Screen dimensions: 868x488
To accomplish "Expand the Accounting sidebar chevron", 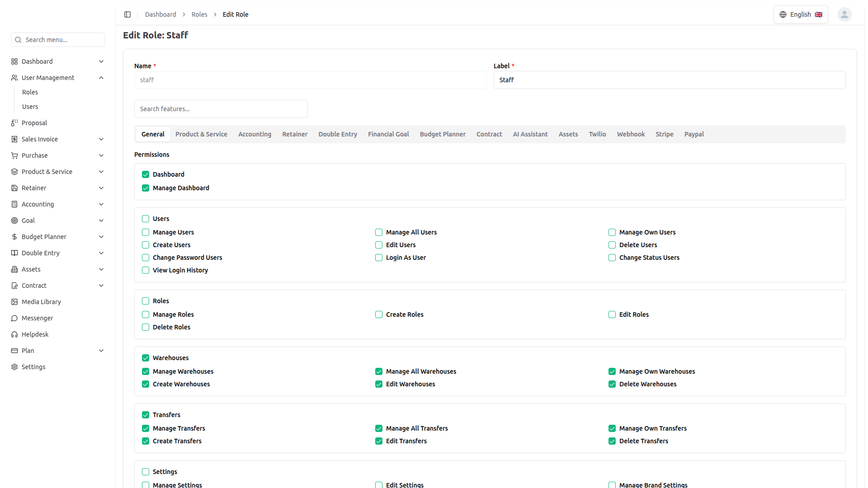I will tap(101, 204).
